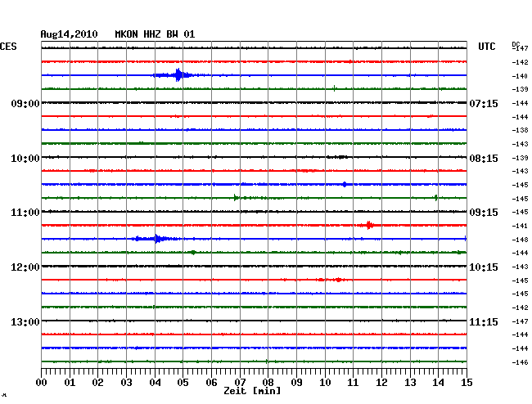Click the "12:00" local time label

[x=25, y=267]
